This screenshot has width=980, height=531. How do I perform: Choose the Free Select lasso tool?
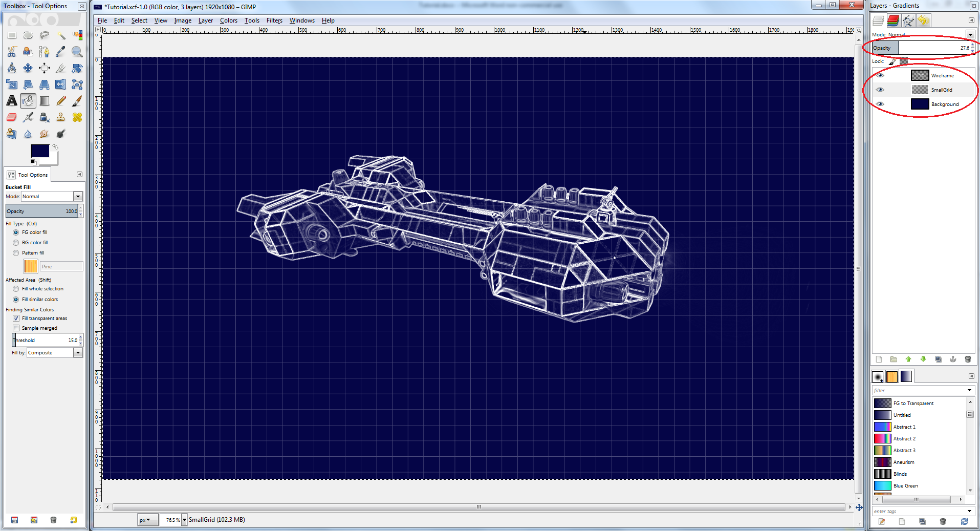click(x=45, y=35)
